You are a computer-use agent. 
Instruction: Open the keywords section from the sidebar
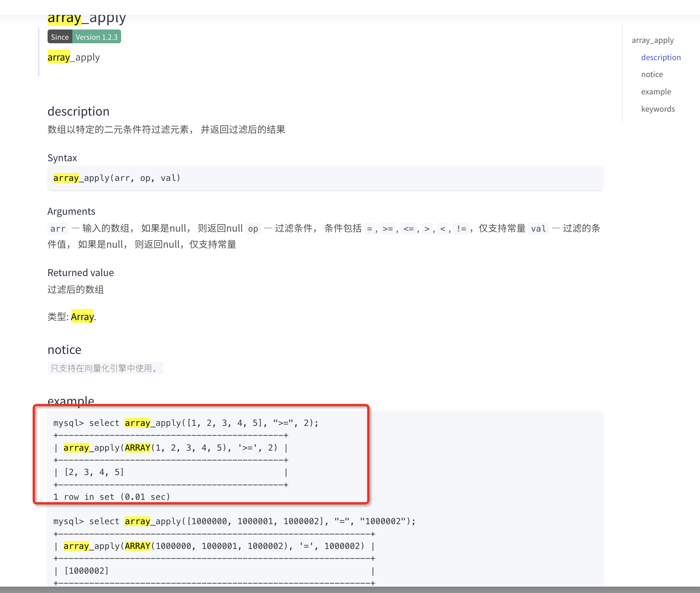coord(658,109)
